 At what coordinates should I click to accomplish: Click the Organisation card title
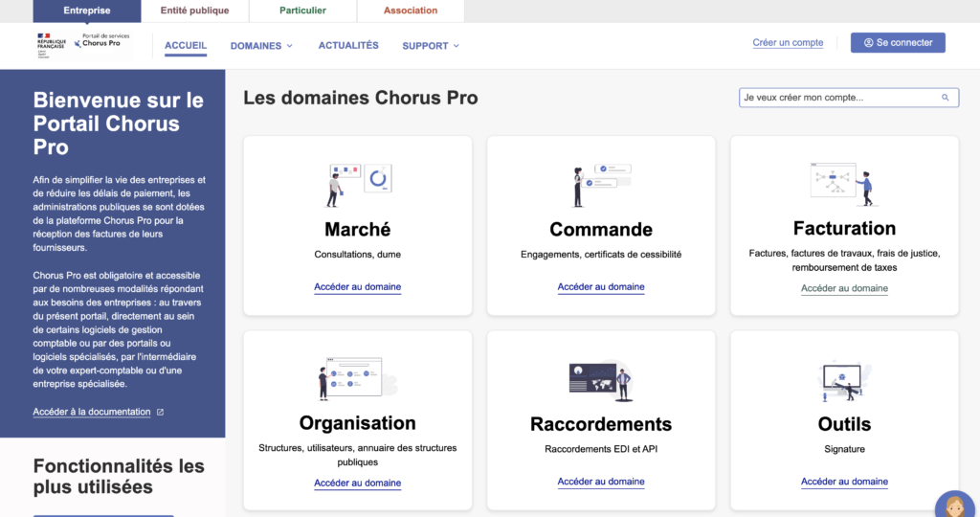click(x=358, y=423)
